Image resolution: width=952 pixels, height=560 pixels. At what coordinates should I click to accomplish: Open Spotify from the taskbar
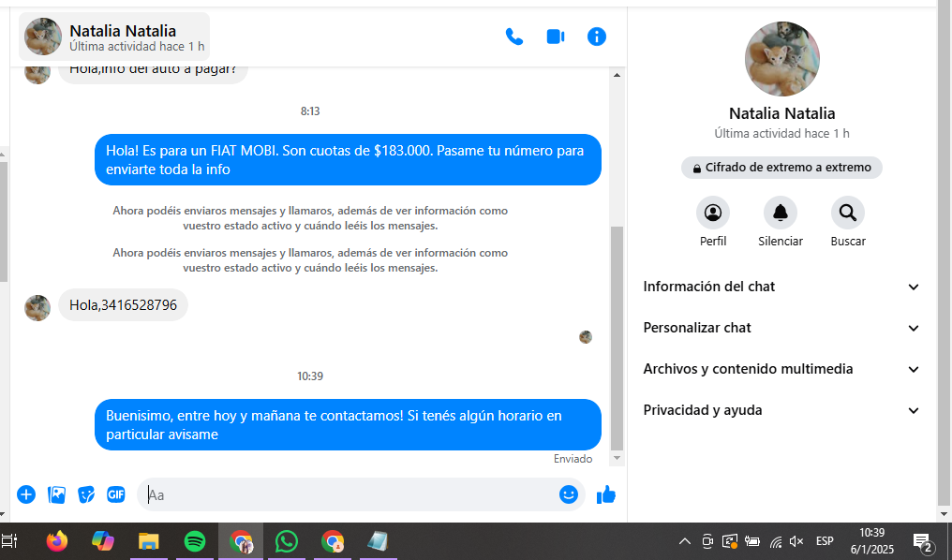(194, 541)
